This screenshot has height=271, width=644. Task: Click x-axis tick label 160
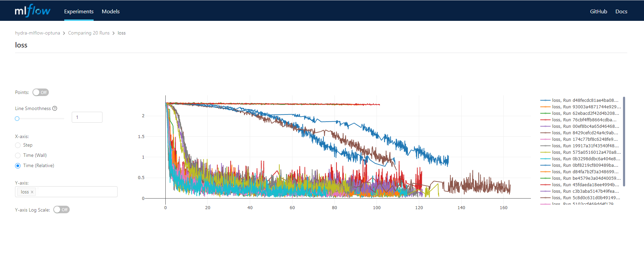pos(504,208)
